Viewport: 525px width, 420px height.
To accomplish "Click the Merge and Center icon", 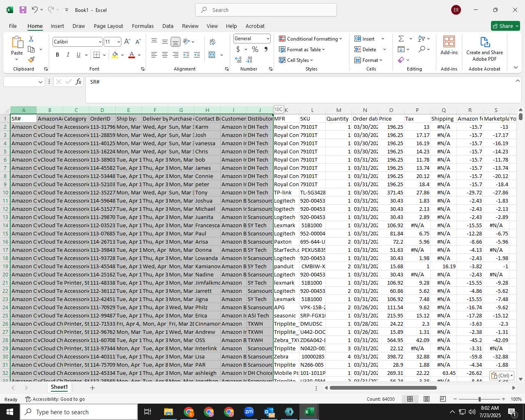I will [212, 55].
